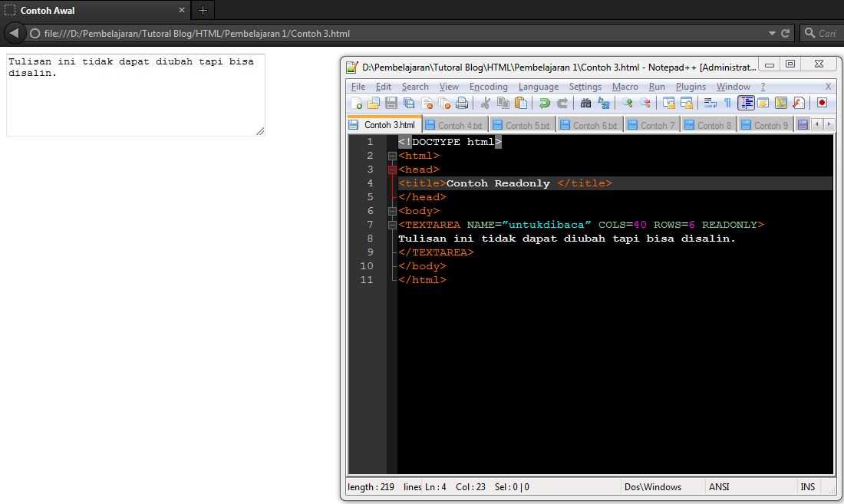The width and height of the screenshot is (844, 504).
Task: Collapse the <TEXTAREA> fold marker on line 7
Action: click(x=392, y=225)
